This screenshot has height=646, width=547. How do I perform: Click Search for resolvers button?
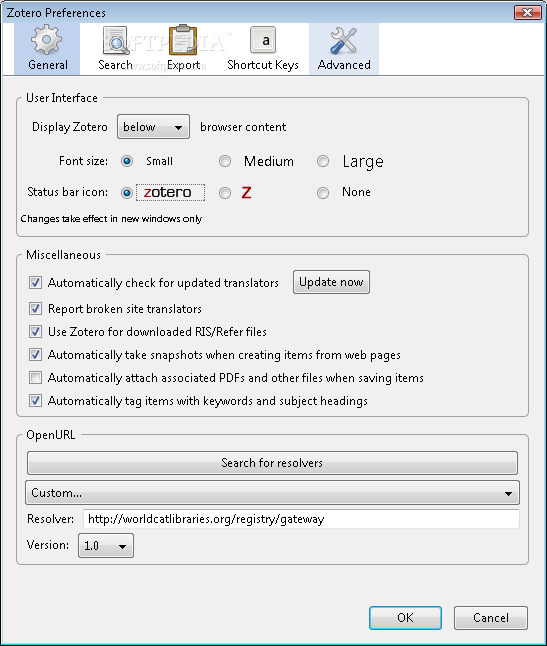click(x=272, y=463)
